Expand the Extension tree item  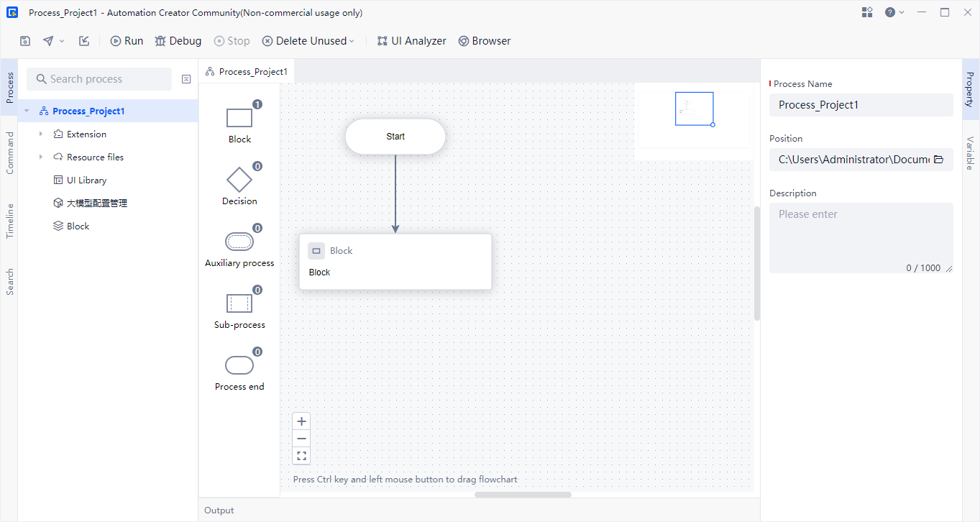click(x=41, y=134)
